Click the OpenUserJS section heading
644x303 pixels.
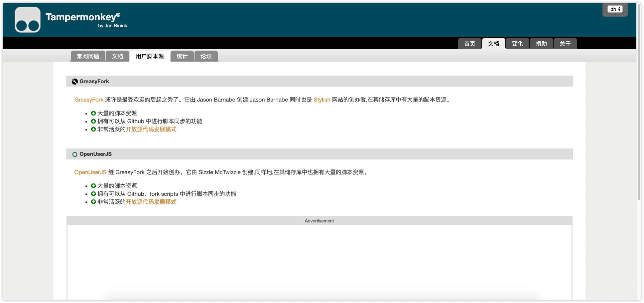pyautogui.click(x=95, y=154)
